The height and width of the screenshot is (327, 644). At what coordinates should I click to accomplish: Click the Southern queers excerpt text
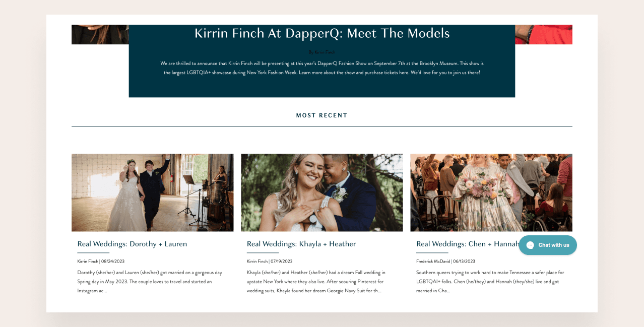tap(490, 282)
